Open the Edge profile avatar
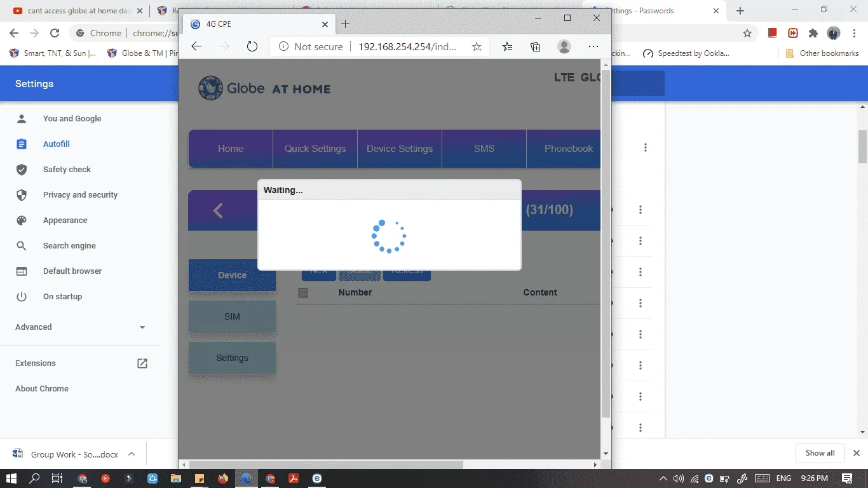 pos(564,46)
